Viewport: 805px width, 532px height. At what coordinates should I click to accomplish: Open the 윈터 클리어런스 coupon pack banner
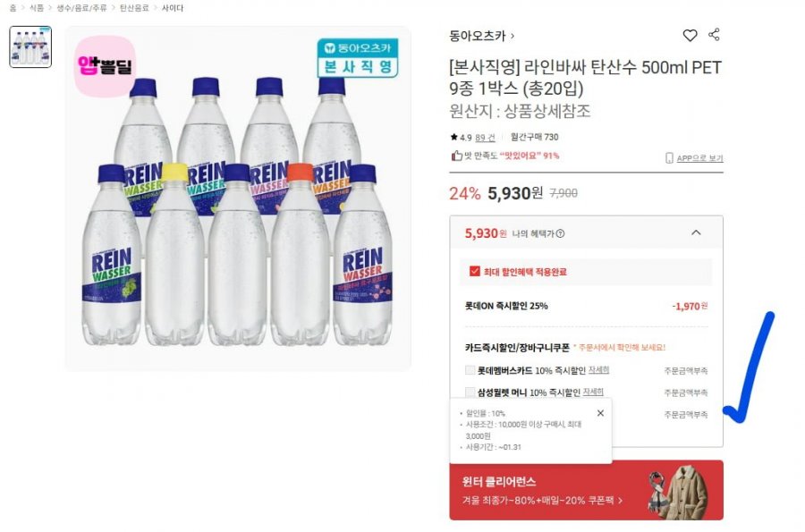point(586,490)
